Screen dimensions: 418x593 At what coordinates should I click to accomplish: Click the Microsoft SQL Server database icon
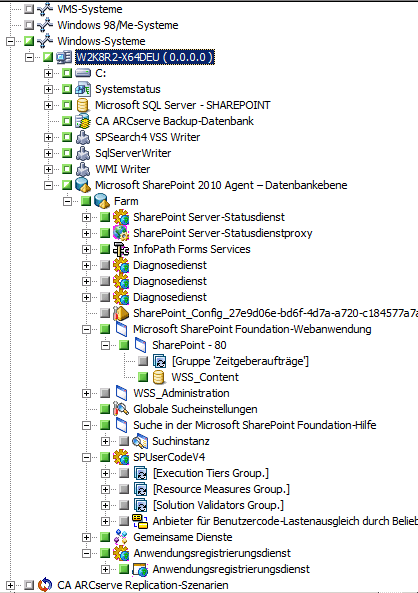[83, 105]
